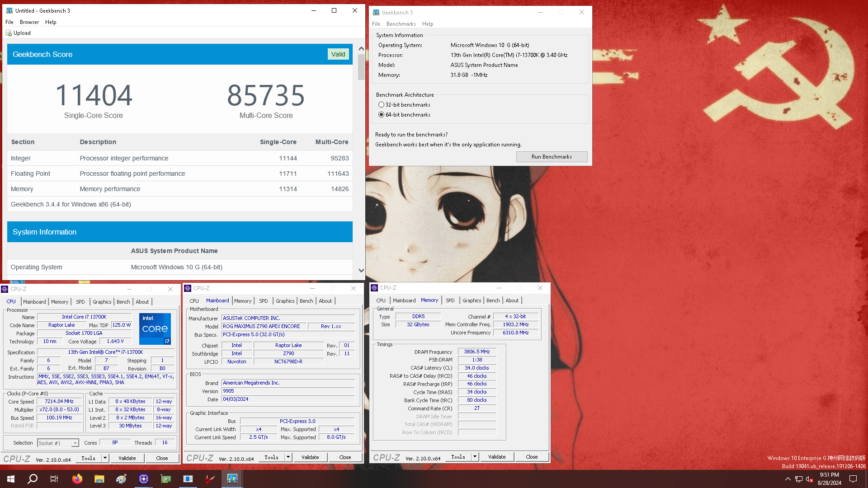The height and width of the screenshot is (488, 868).
Task: Click the Close button in CPU-Z Memory window
Action: click(532, 457)
